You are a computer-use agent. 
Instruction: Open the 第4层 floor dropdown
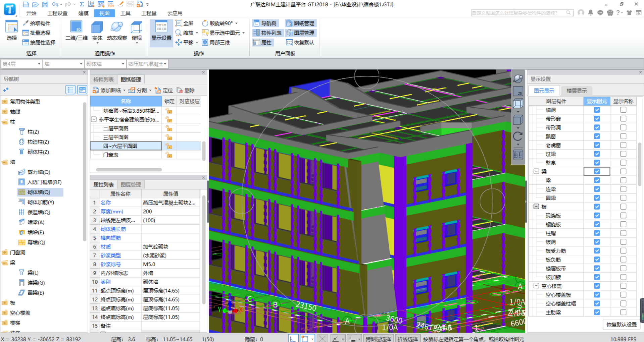click(x=21, y=64)
